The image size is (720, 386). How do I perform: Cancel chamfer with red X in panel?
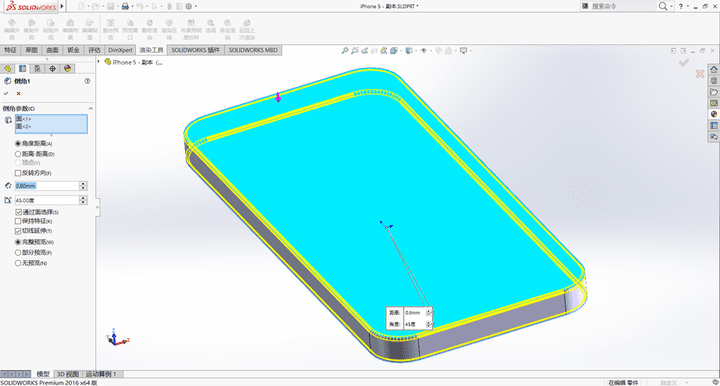click(18, 94)
